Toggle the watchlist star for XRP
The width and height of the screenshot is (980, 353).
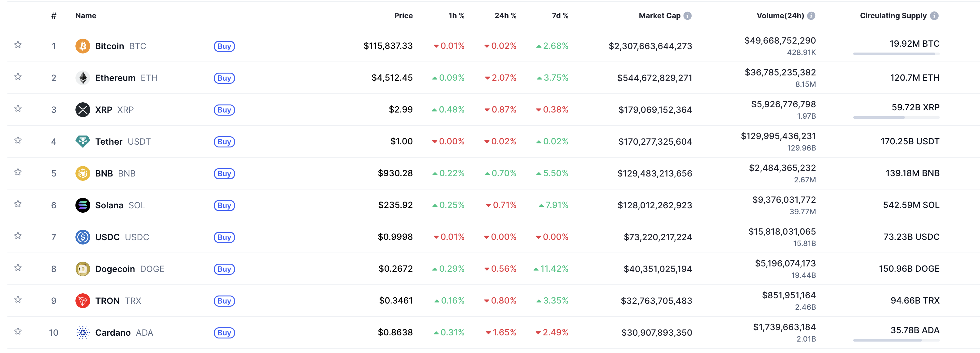(18, 109)
